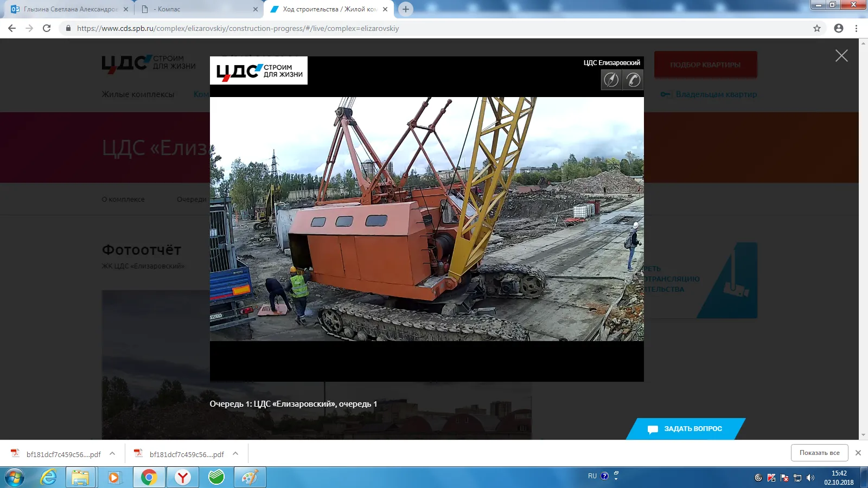Click the spiral tray icon
868x488 pixels.
(x=758, y=478)
